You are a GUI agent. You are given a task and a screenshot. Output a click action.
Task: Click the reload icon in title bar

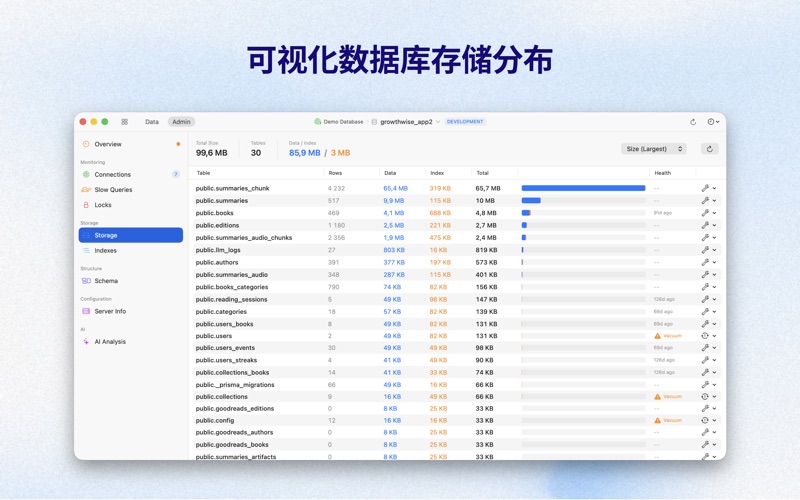(x=693, y=122)
